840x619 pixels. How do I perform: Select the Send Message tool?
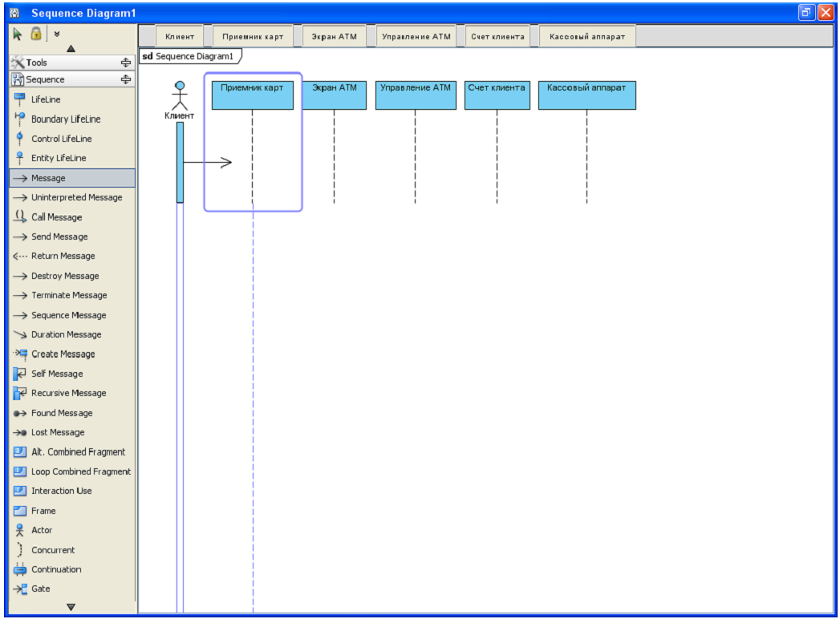point(72,237)
